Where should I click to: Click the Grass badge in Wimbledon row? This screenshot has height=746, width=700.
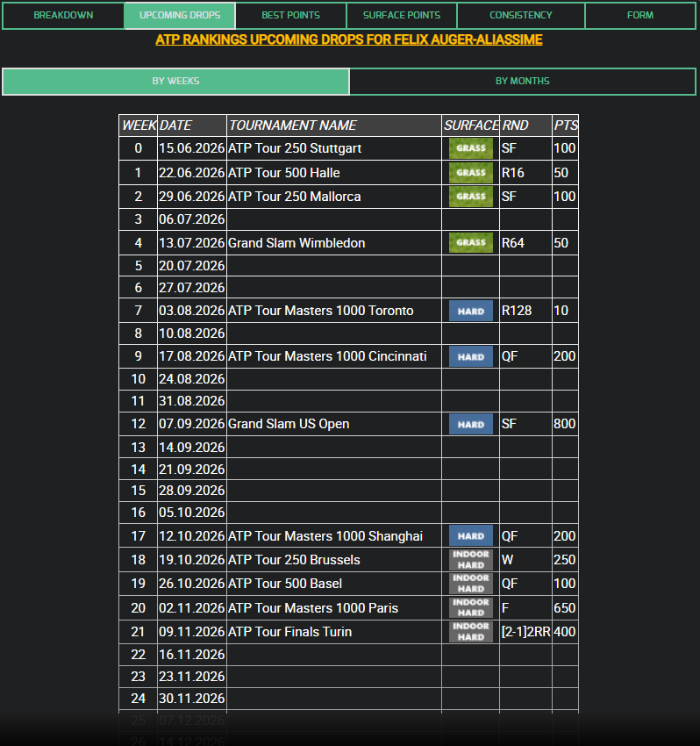[x=471, y=242]
